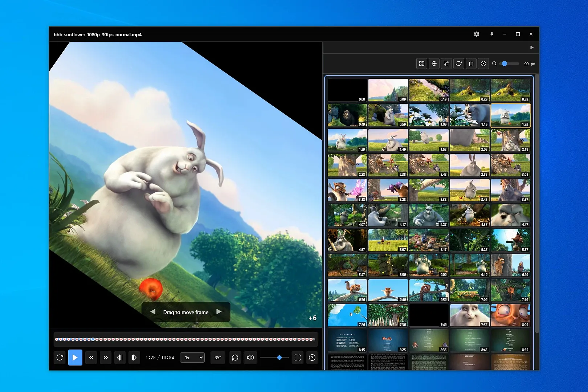Open the settings gear
This screenshot has width=588, height=392.
tap(477, 34)
